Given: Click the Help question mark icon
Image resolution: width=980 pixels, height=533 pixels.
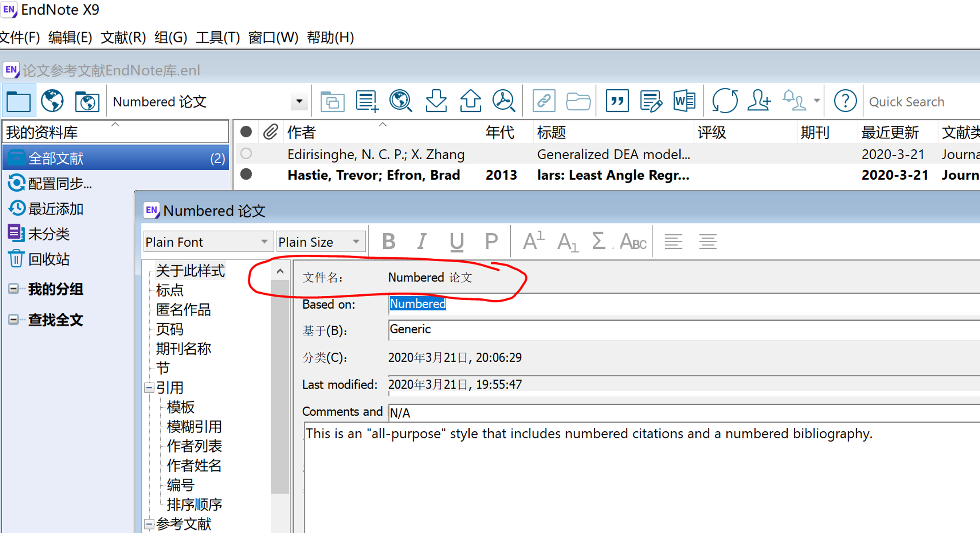Looking at the screenshot, I should pyautogui.click(x=845, y=101).
